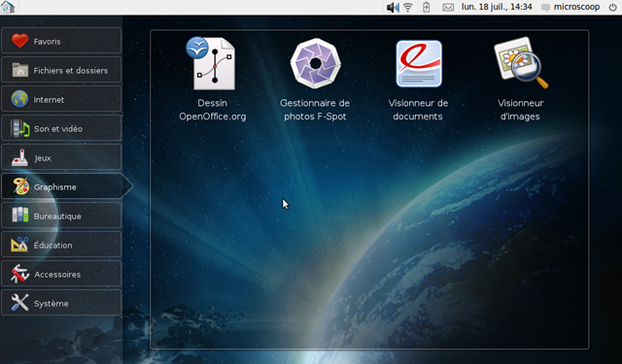
Task: Check the battery status icon
Action: tap(426, 7)
